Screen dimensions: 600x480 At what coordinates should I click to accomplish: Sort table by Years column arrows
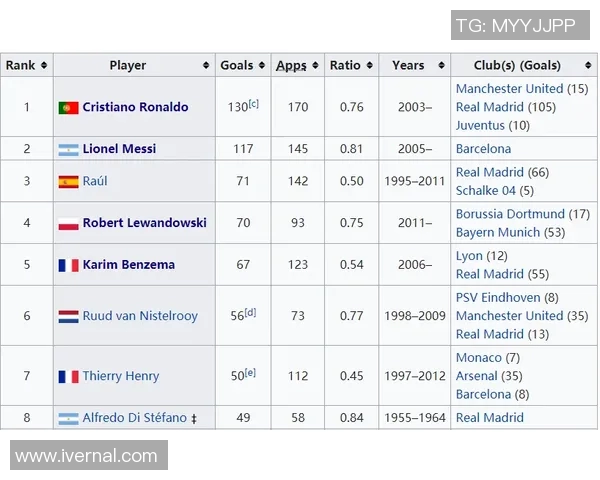click(439, 66)
